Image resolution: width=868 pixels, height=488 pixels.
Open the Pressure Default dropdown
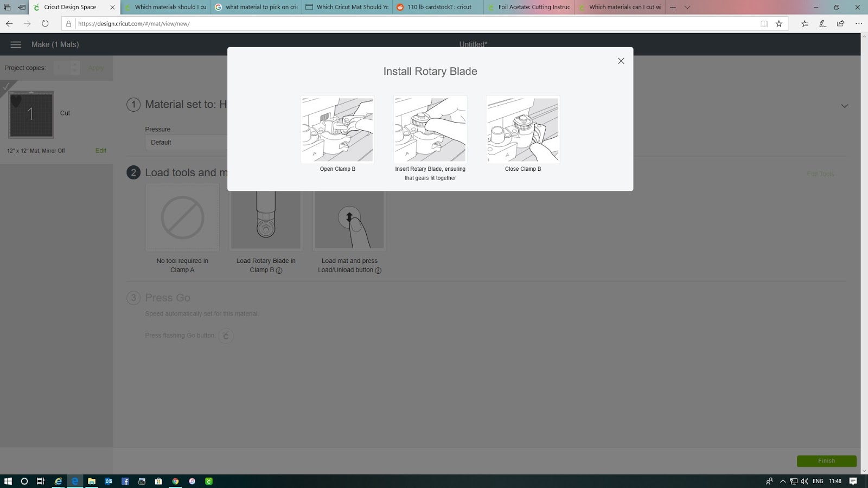point(186,142)
